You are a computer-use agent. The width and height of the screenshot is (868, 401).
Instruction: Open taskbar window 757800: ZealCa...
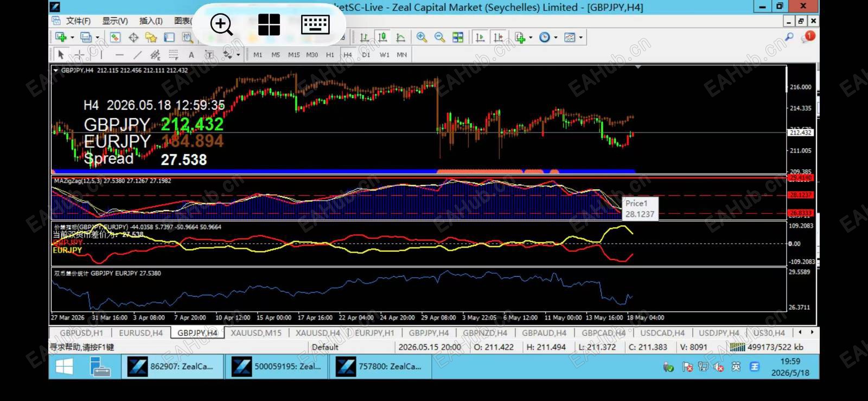click(x=380, y=366)
